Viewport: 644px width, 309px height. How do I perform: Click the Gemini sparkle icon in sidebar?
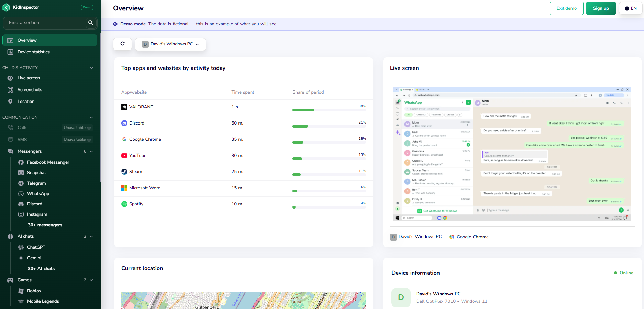[21, 258]
